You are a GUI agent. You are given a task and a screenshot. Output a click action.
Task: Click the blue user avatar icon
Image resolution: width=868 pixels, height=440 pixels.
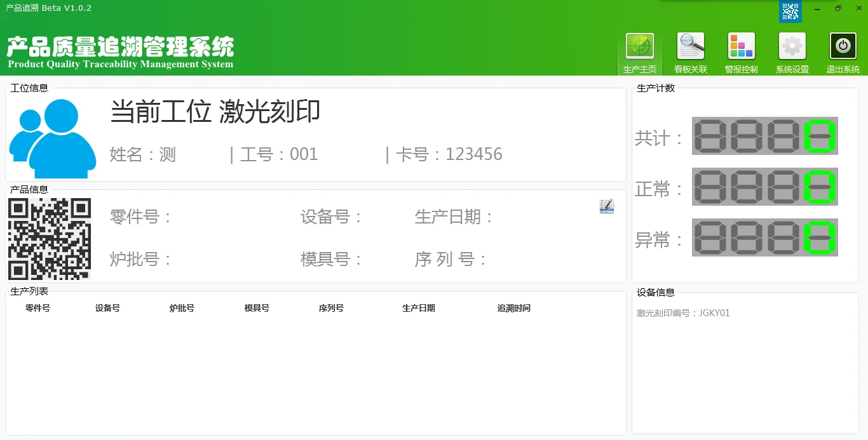[x=53, y=138]
